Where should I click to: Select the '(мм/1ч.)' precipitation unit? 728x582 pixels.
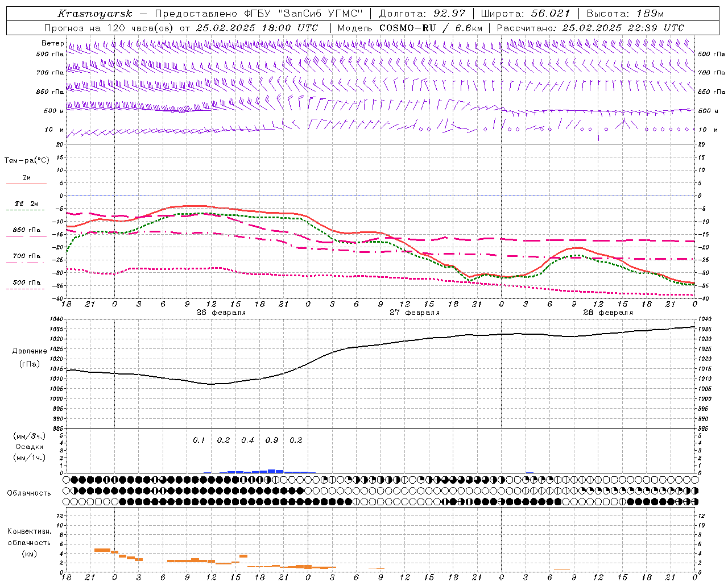pos(30,458)
